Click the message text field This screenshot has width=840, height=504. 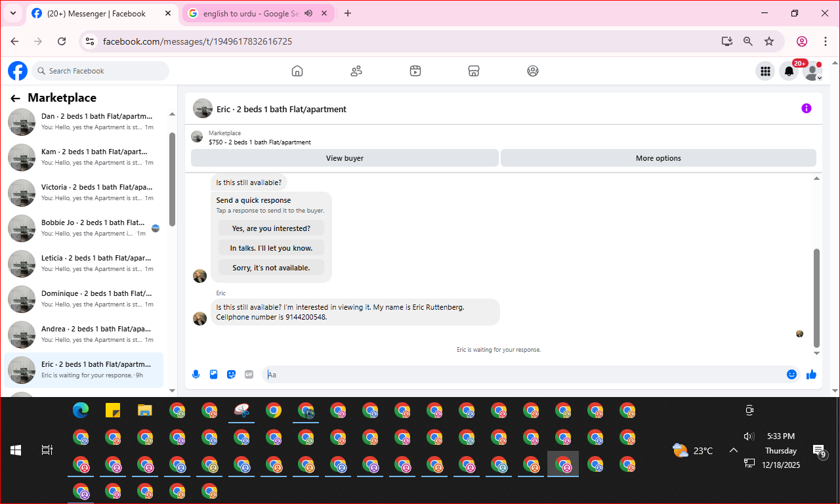(x=524, y=375)
